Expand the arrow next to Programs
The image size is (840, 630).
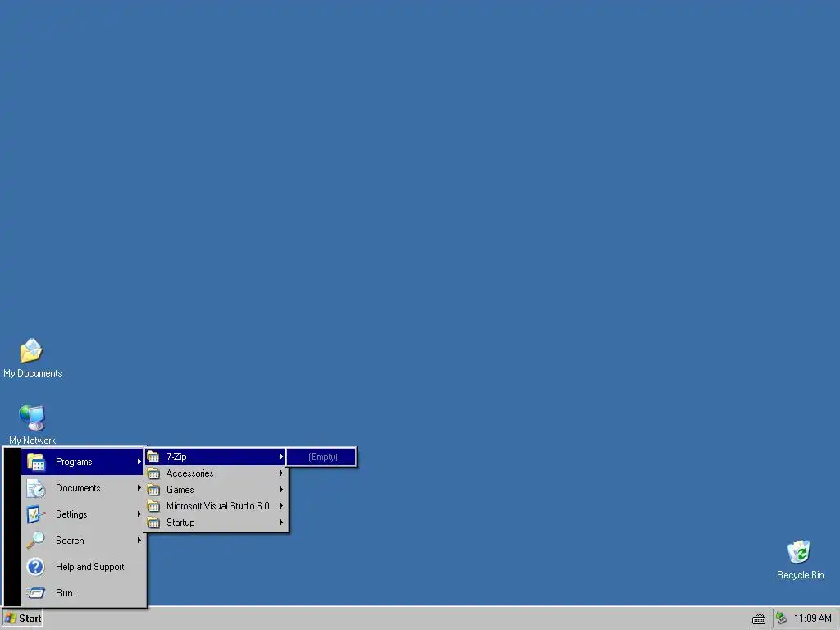click(x=139, y=461)
